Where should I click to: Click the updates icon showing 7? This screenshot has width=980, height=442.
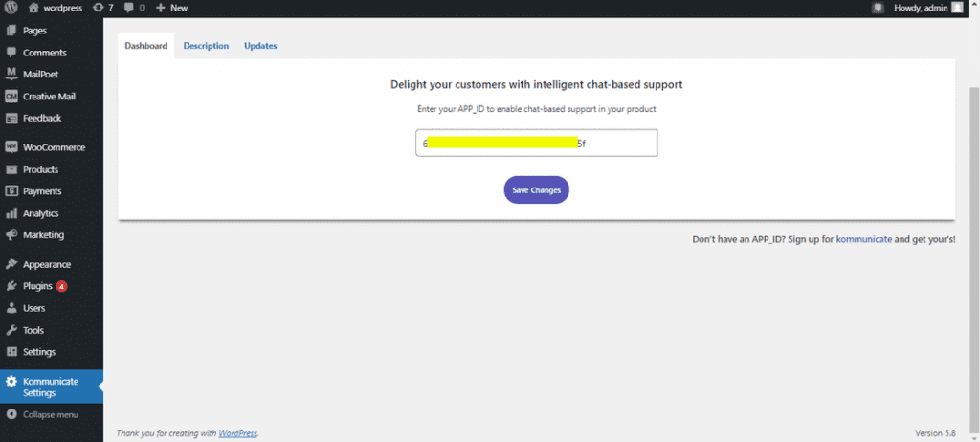(99, 8)
